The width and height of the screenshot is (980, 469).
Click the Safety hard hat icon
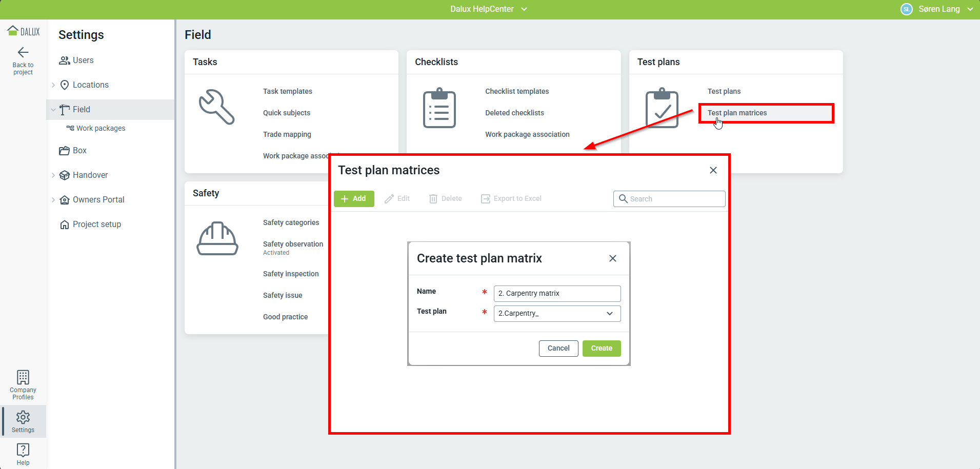pos(217,239)
